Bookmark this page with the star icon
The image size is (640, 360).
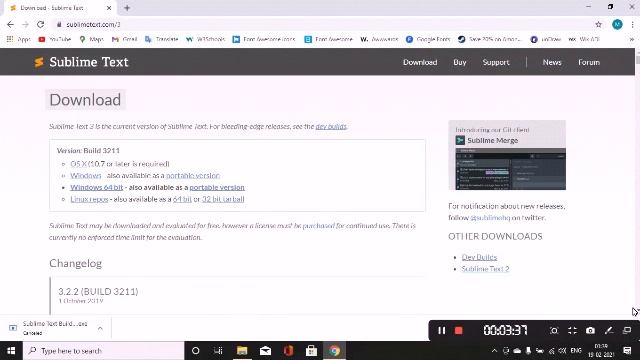(x=598, y=24)
